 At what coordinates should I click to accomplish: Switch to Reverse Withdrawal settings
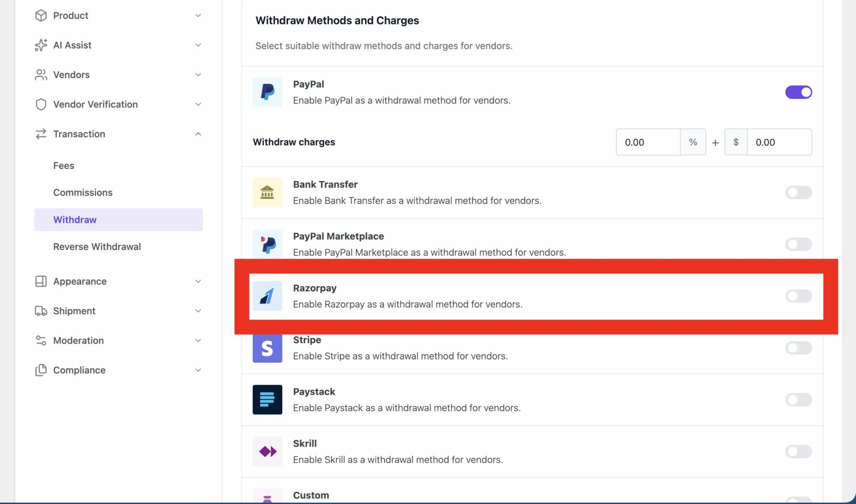click(97, 246)
